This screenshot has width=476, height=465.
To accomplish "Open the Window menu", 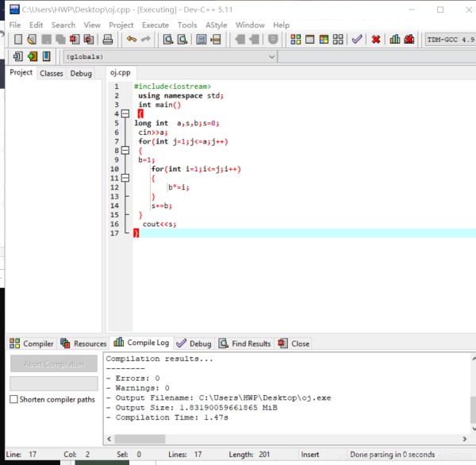I will coord(250,25).
